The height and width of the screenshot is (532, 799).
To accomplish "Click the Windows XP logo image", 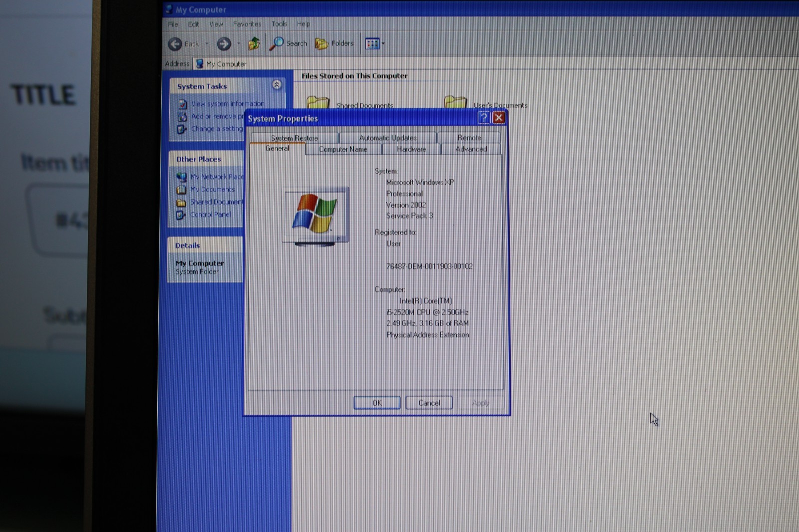I will point(316,217).
